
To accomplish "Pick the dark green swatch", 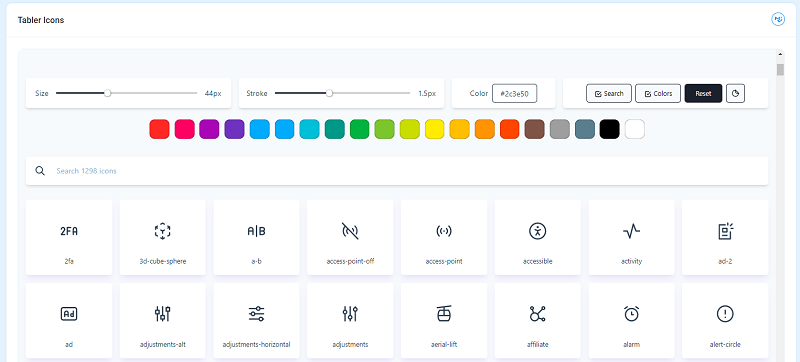I will (x=359, y=129).
